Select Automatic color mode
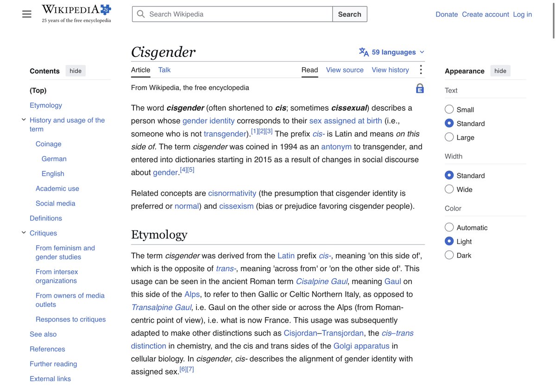Screen dimensions: 556x392 coord(449,228)
